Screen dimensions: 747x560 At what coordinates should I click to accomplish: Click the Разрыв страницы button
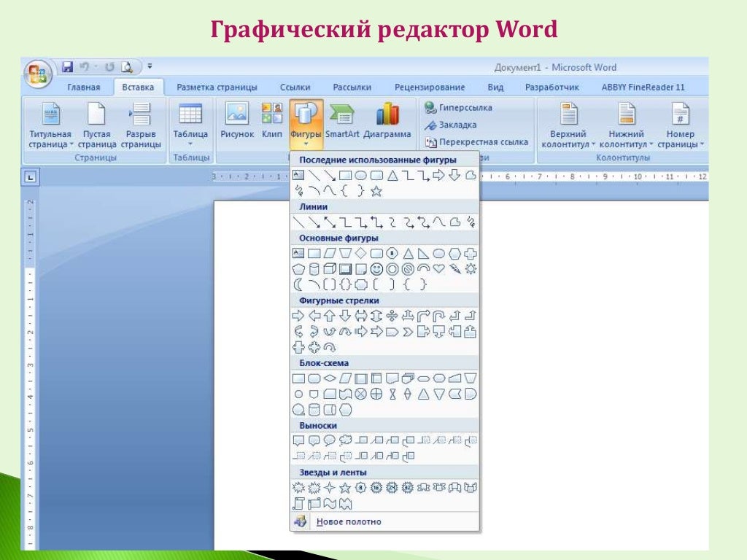click(141, 125)
